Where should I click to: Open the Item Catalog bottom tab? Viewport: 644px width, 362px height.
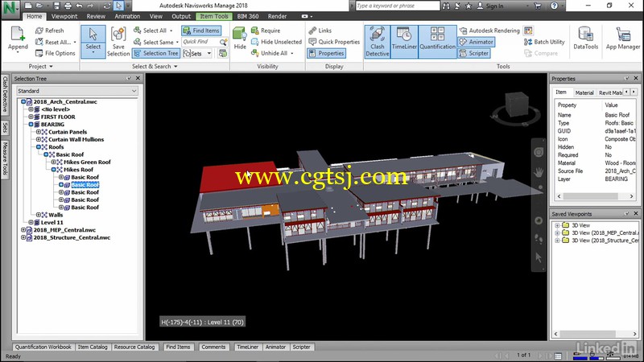pyautogui.click(x=93, y=347)
